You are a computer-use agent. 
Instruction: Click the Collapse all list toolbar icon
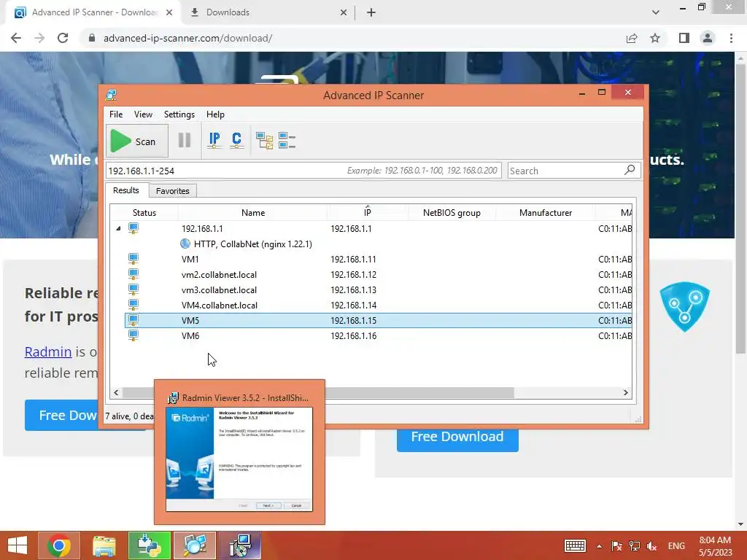287,141
